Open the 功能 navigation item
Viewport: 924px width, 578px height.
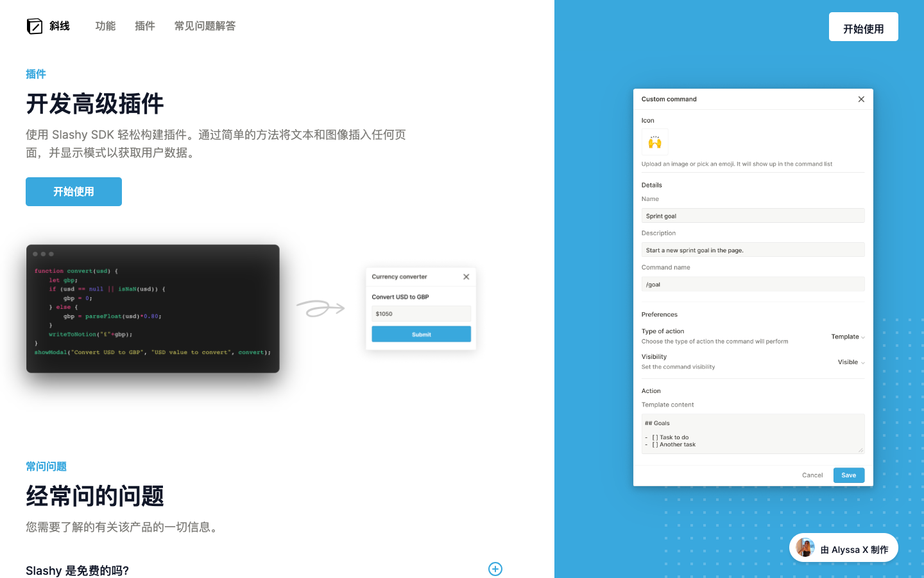(105, 26)
